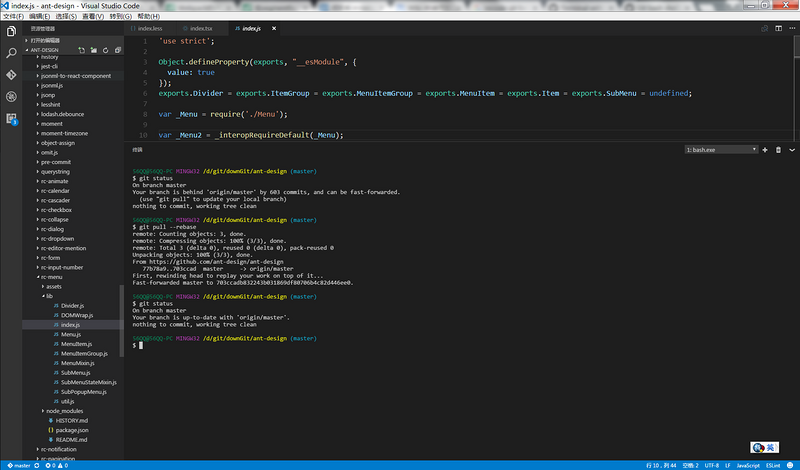Open package.json in the file tree
Screen dimensions: 800x470
(72, 430)
